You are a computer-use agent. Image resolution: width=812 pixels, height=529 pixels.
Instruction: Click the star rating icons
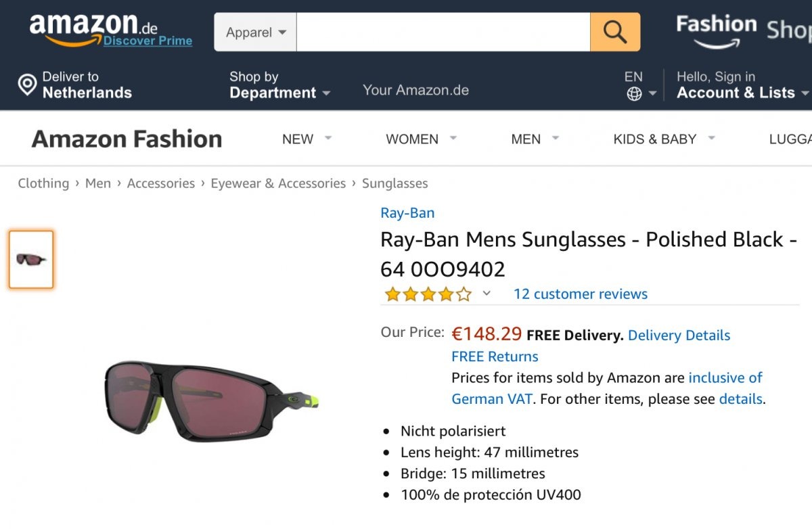[428, 294]
